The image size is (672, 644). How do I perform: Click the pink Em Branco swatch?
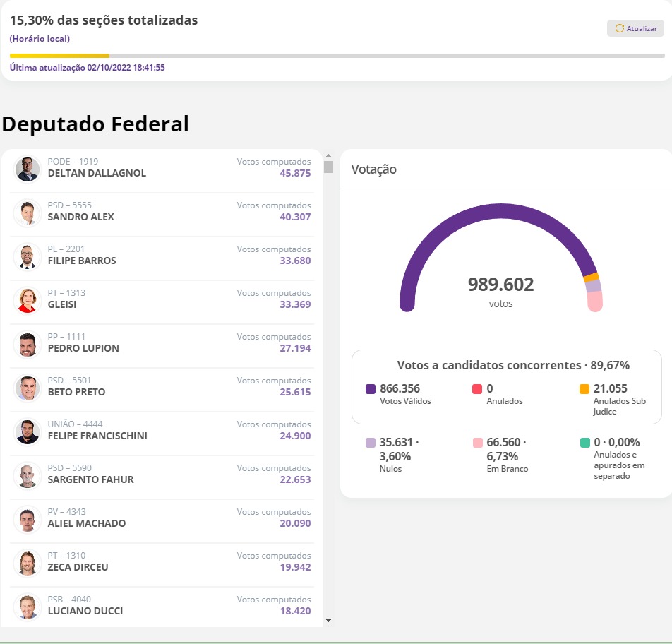[x=477, y=443]
